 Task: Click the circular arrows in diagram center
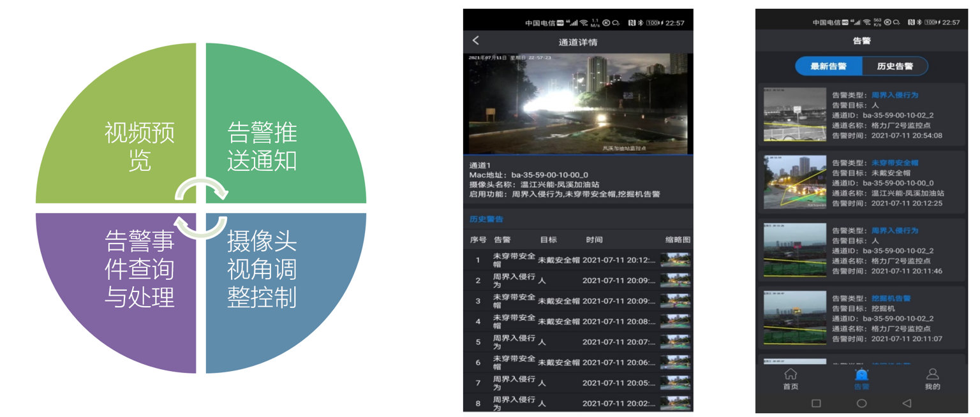(201, 208)
